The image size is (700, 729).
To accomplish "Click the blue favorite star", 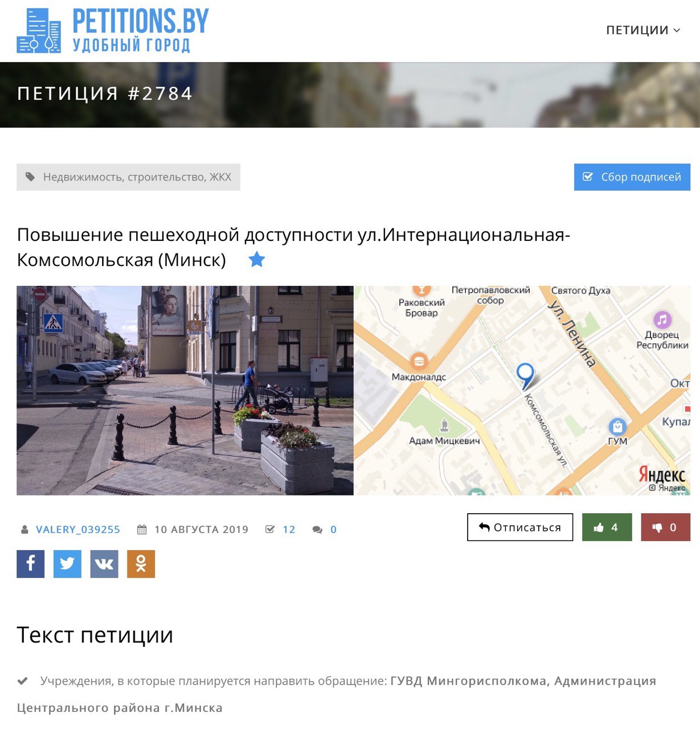I will pos(257,260).
